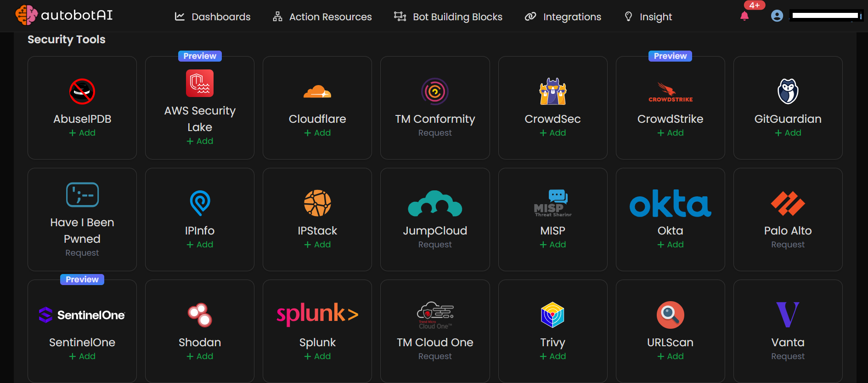Click the JumpCloud cloud logo
The width and height of the screenshot is (868, 383).
click(x=435, y=203)
